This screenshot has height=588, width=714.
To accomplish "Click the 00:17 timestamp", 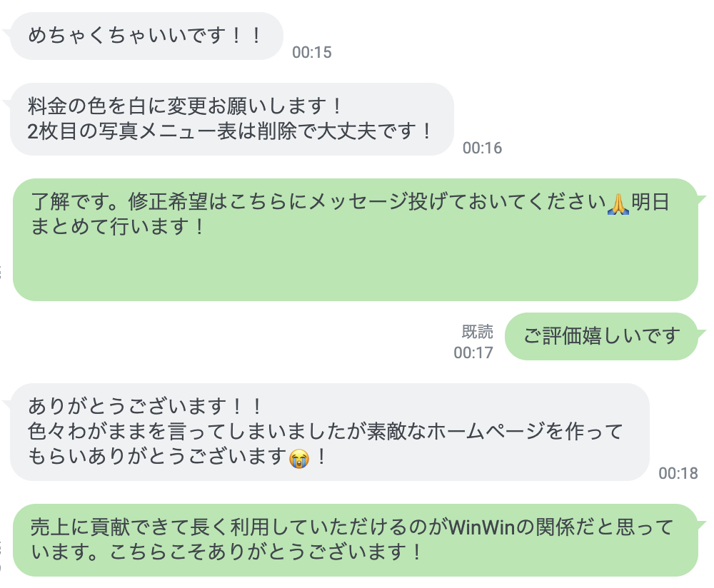I will [x=473, y=353].
